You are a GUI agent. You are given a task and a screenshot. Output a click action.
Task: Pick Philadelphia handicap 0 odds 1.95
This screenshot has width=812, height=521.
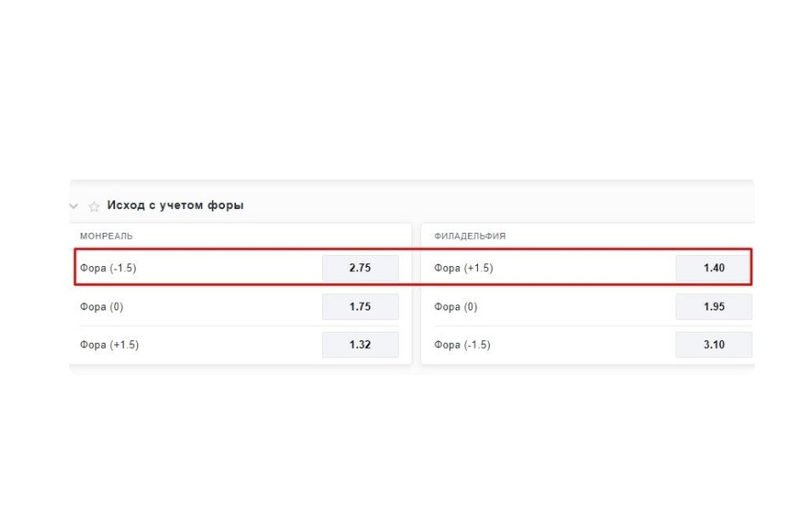(714, 306)
